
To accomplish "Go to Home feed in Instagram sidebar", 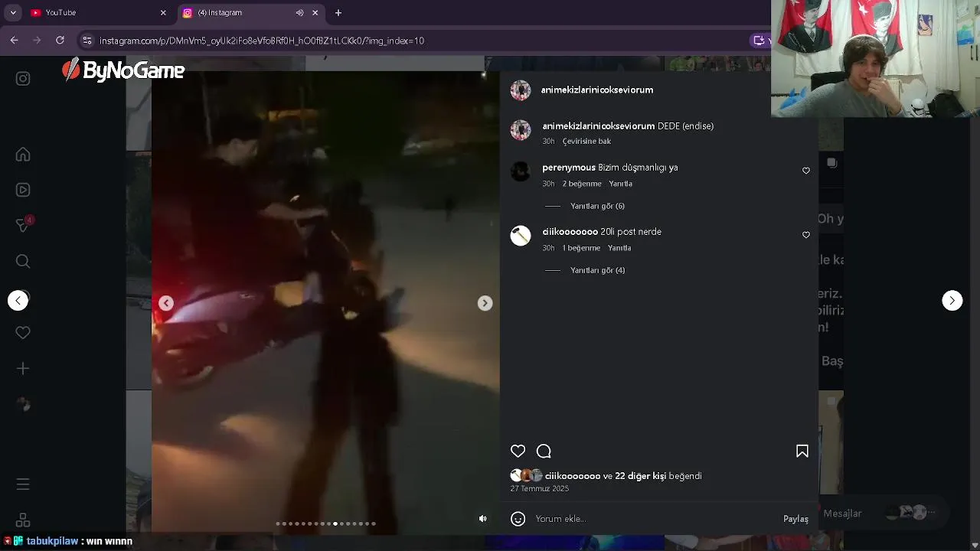I will [23, 155].
